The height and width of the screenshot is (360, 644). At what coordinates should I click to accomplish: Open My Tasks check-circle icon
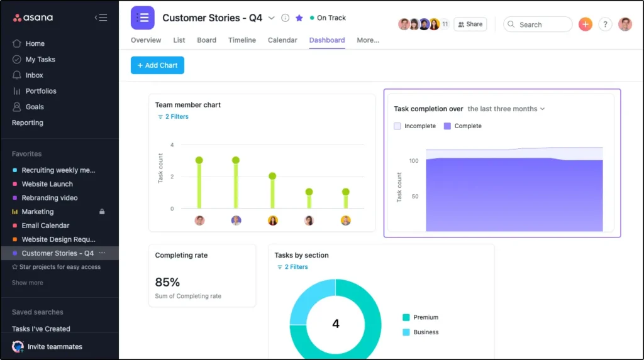[17, 60]
